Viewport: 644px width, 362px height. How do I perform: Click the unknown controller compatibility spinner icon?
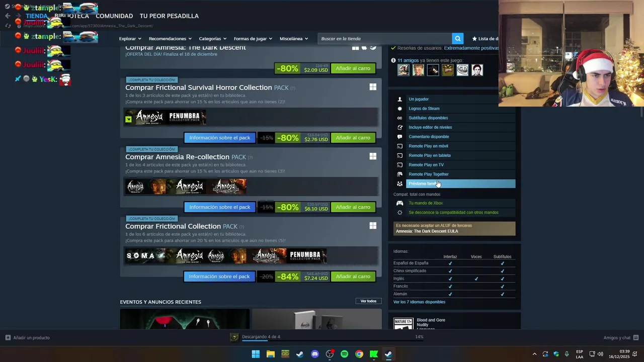point(400,213)
